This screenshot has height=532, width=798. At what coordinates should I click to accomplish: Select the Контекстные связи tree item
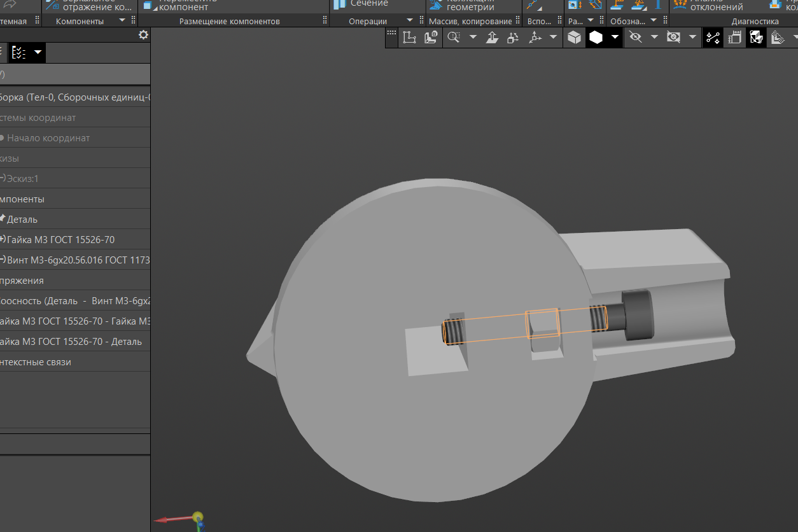[x=75, y=362]
